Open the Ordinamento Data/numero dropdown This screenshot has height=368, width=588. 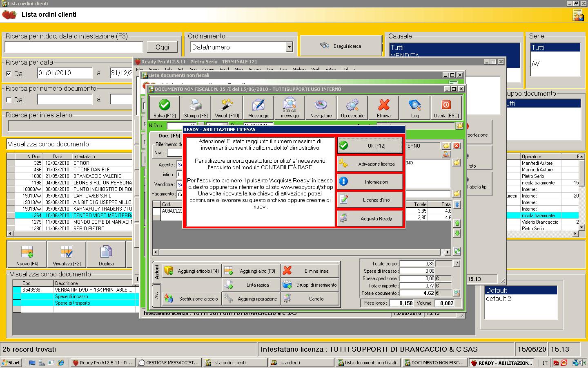point(290,47)
